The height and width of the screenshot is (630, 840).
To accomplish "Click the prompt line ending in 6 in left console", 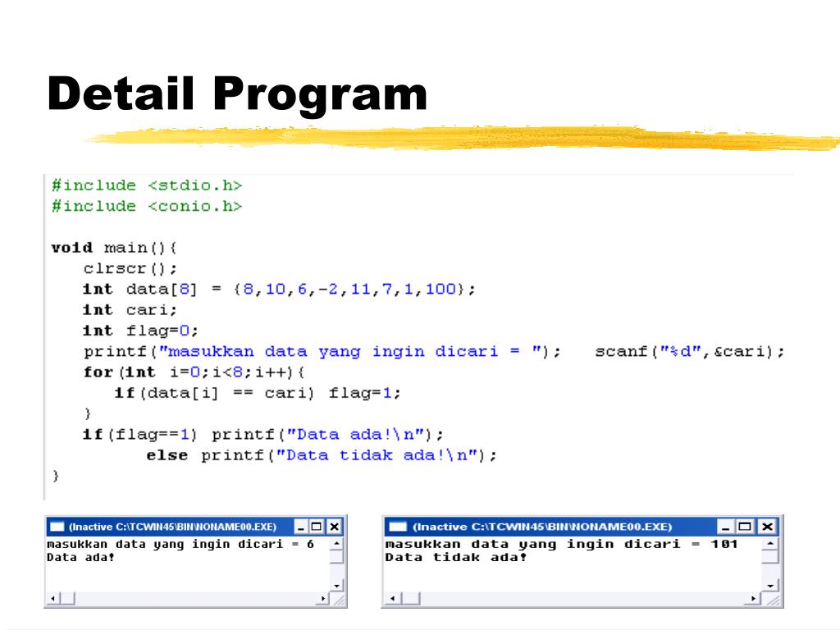I will pyautogui.click(x=180, y=545).
